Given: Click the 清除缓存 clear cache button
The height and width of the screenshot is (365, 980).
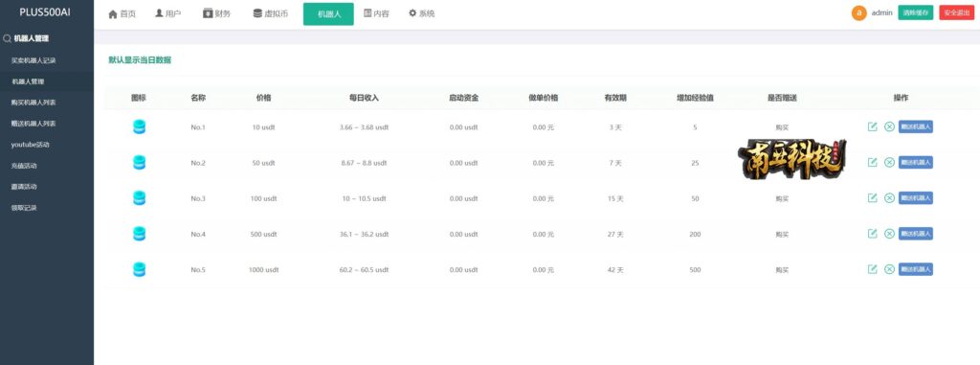Looking at the screenshot, I should [x=916, y=12].
